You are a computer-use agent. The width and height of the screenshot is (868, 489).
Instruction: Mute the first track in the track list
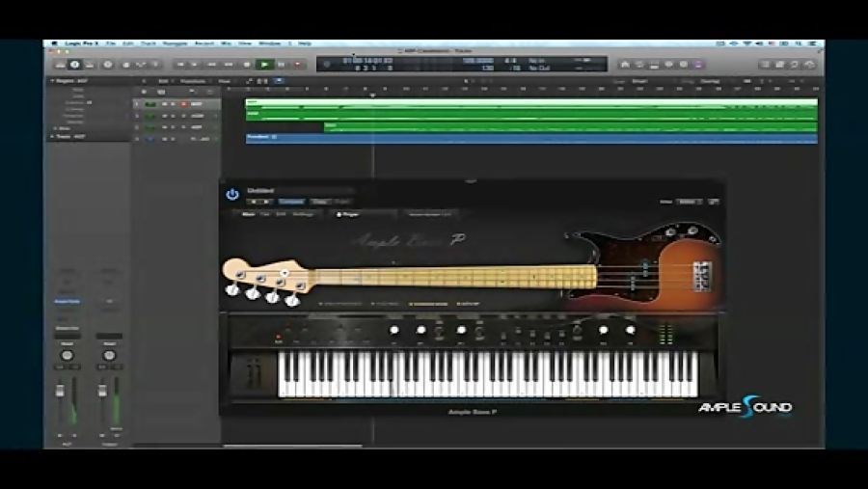pos(164,104)
